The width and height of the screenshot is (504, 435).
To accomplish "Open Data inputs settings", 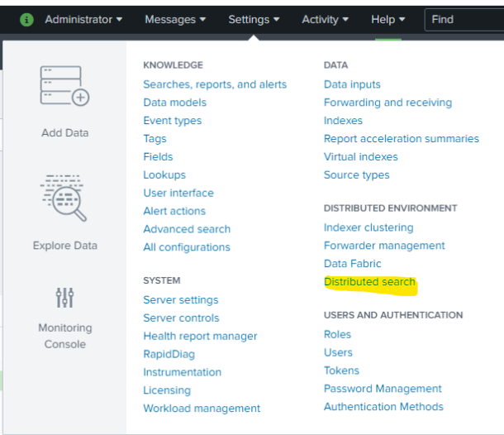I will 352,84.
